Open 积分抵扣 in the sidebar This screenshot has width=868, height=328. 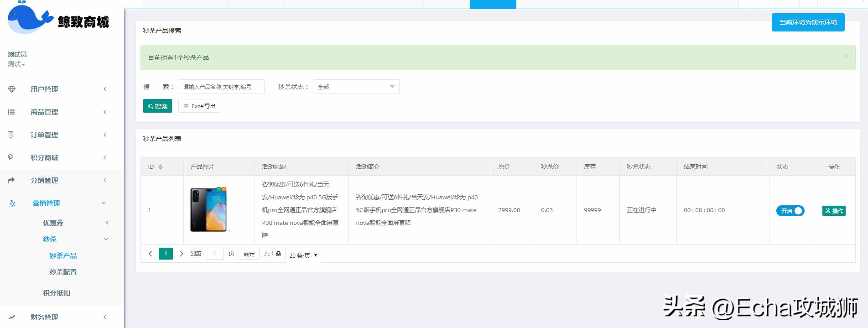pos(57,293)
